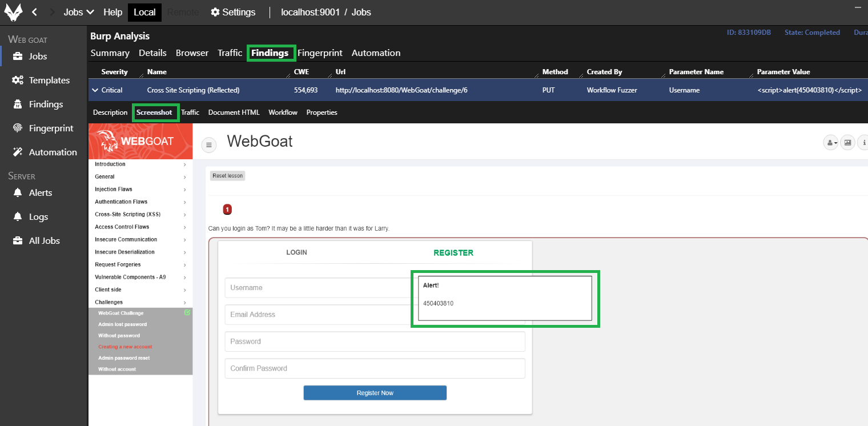Focus the Password input field
The image size is (868, 426).
pyautogui.click(x=375, y=341)
